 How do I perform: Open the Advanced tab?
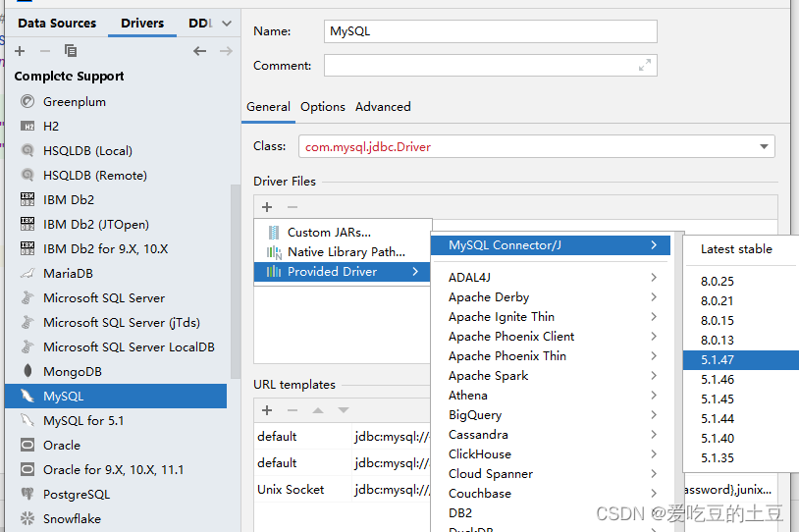click(383, 107)
